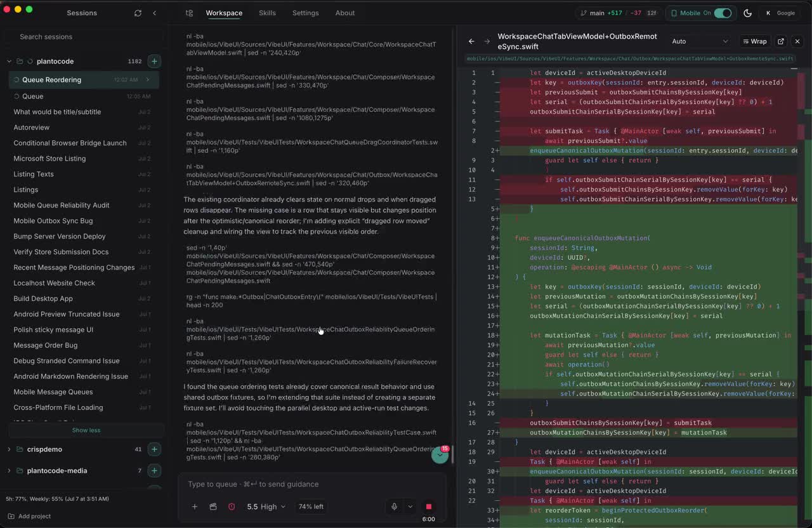Open session What would be title/subtitle
812x528 pixels.
(83, 112)
